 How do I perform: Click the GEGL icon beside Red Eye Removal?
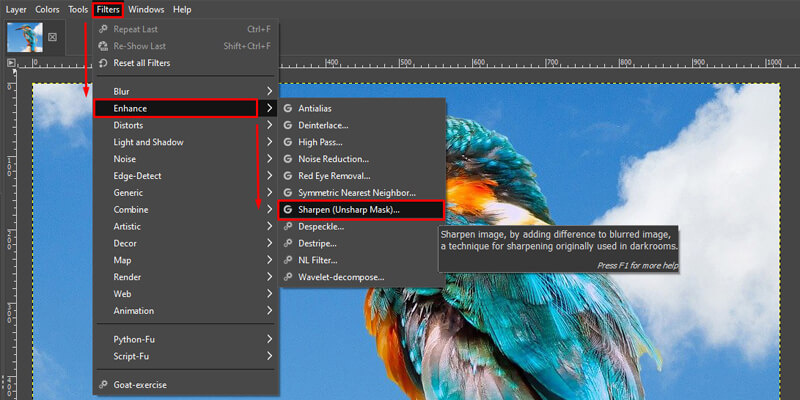[x=288, y=176]
